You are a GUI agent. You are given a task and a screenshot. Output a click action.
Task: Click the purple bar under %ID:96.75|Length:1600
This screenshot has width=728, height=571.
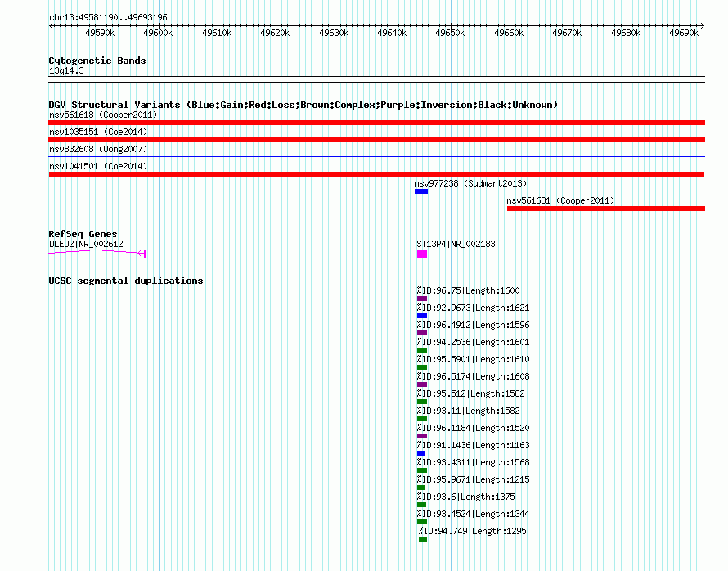(422, 299)
